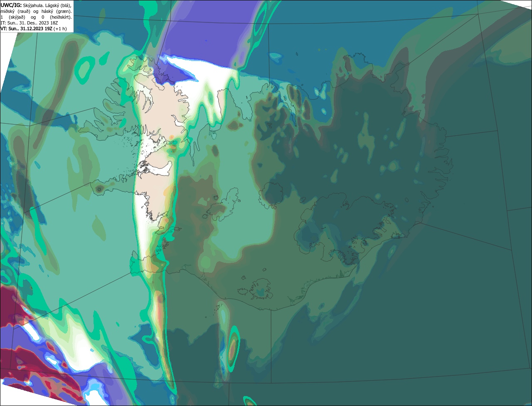The image size is (532, 406).
Task: Click the bold "VT: Sun.. 31.12.2023 19Z" text
Action: point(27,29)
